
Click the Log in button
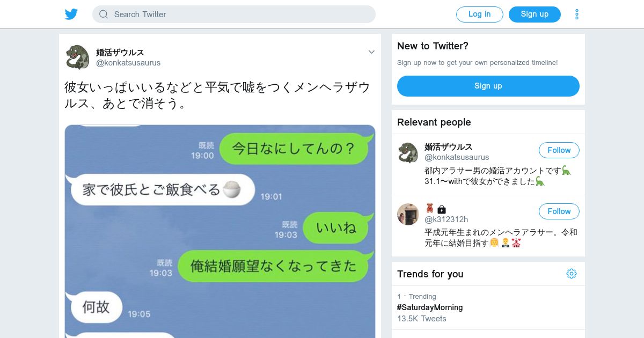pyautogui.click(x=480, y=14)
